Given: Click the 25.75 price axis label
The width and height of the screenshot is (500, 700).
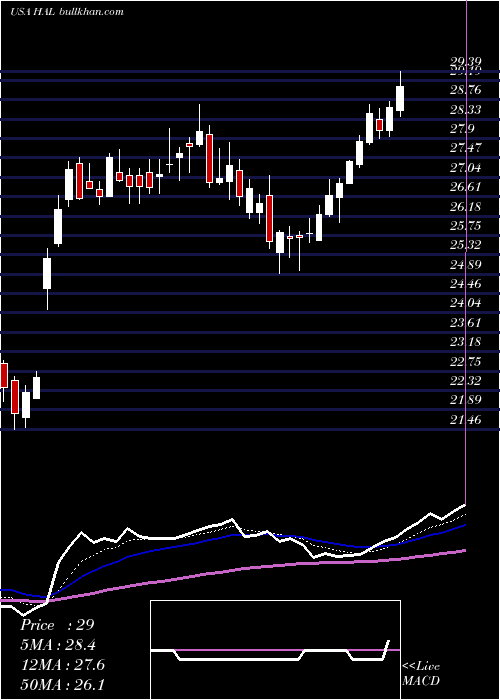Looking at the screenshot, I should pos(465,226).
